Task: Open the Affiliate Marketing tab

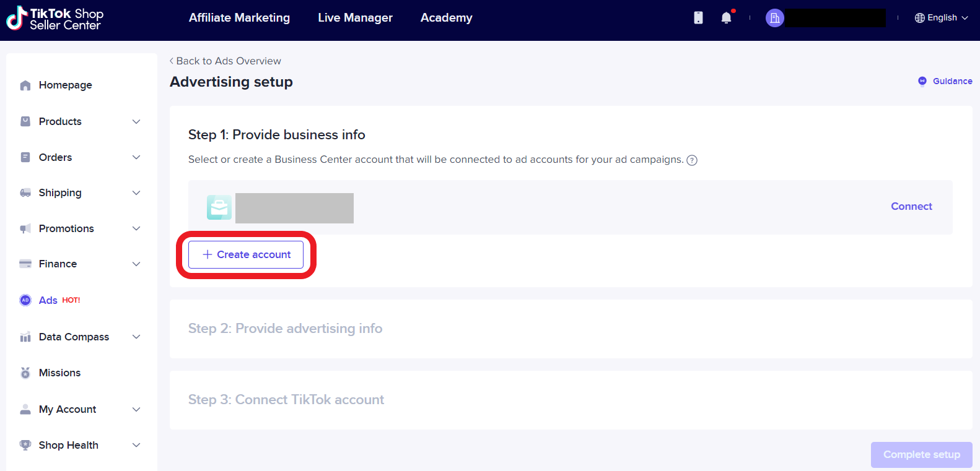Action: click(239, 18)
